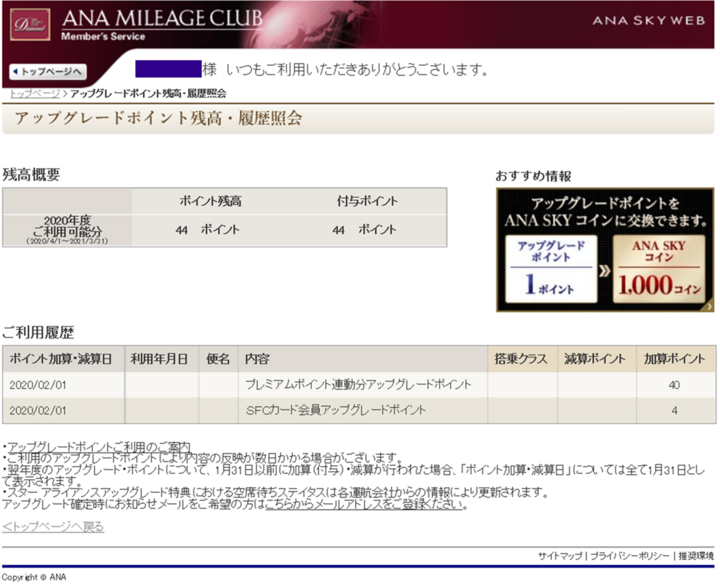This screenshot has width=720, height=588.
Task: Select ポイント加算・減算日 column header
Action: point(63,359)
